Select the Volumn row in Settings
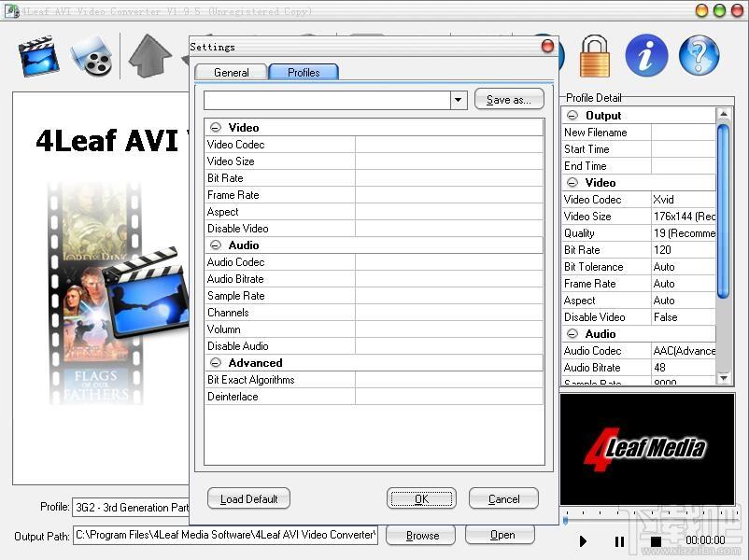The image size is (749, 560). 374,329
